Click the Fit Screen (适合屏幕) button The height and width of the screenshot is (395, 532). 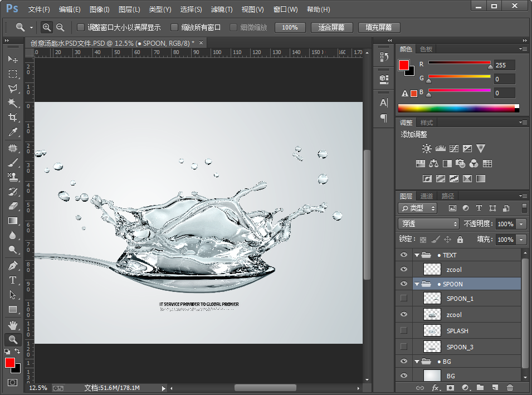coord(331,27)
